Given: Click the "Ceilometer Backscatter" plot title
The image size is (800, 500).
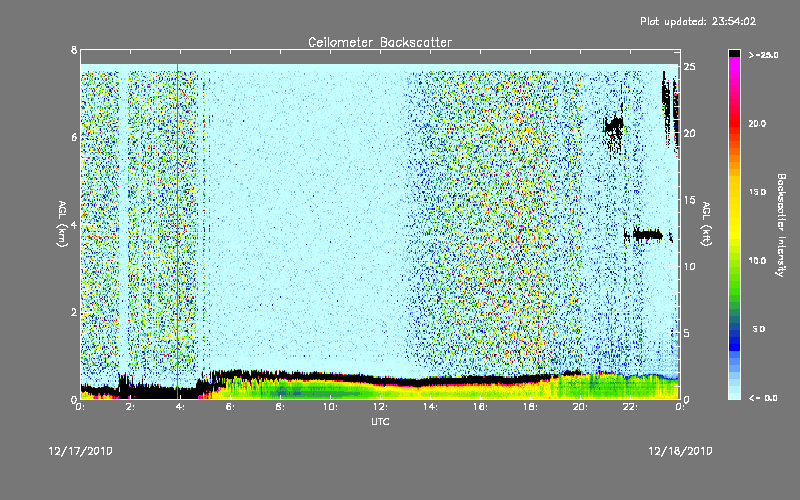Looking at the screenshot, I should pos(380,42).
